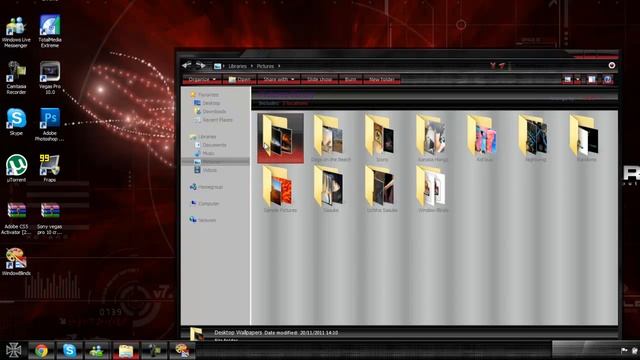The image size is (640, 360).
Task: Show the preview pane via its toolbar icon
Action: click(x=591, y=79)
